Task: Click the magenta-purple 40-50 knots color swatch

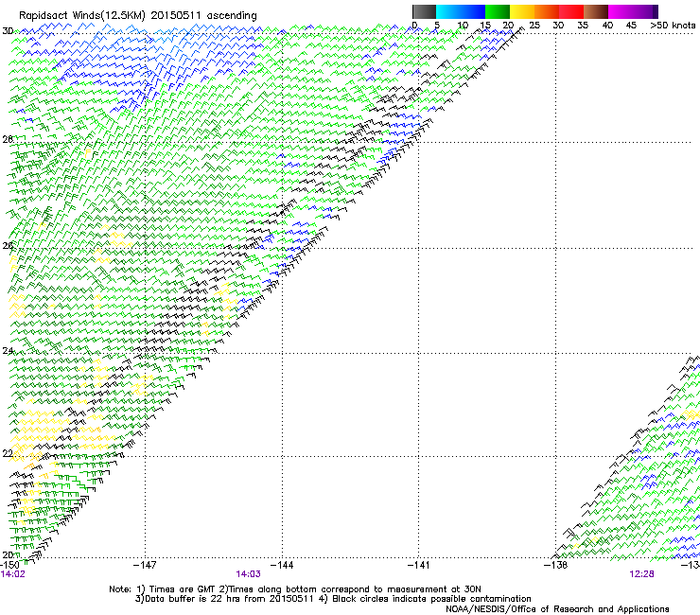Action: click(633, 11)
